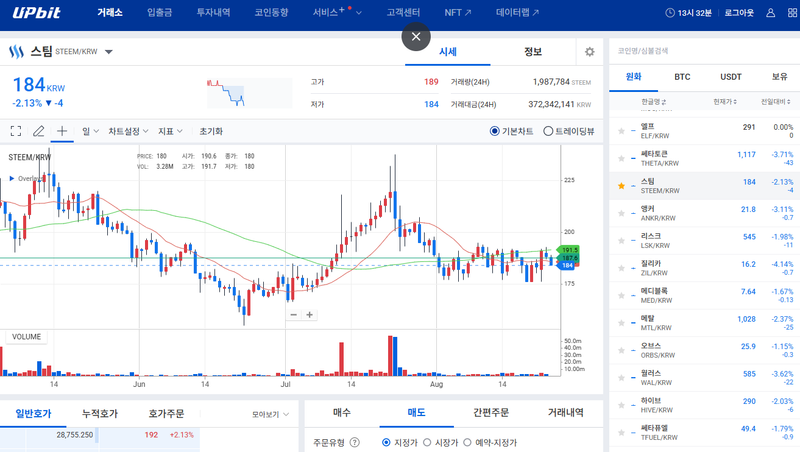The image size is (800, 452).
Task: Open 투자내역 menu
Action: click(213, 12)
